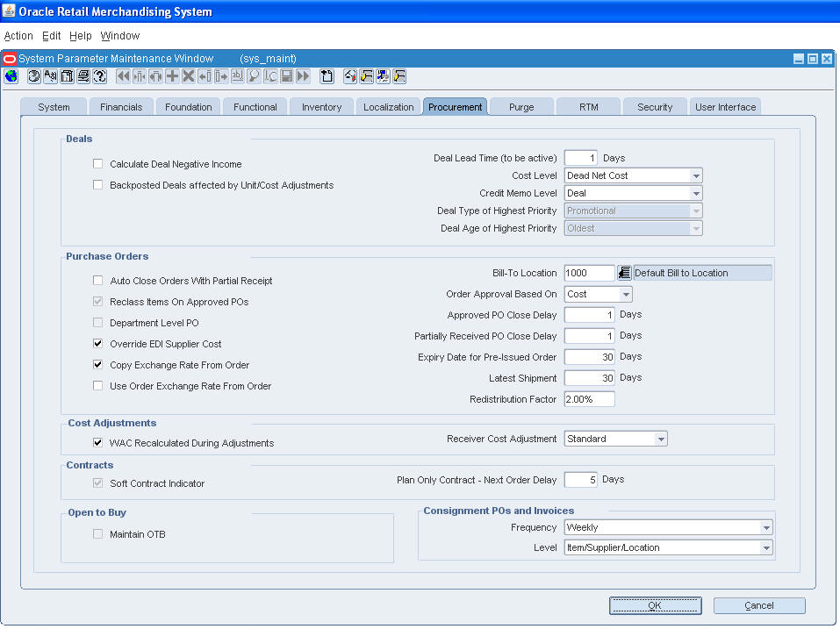840x629 pixels.
Task: Enable Calculate Deal Negative Income checkbox
Action: pyautogui.click(x=97, y=164)
